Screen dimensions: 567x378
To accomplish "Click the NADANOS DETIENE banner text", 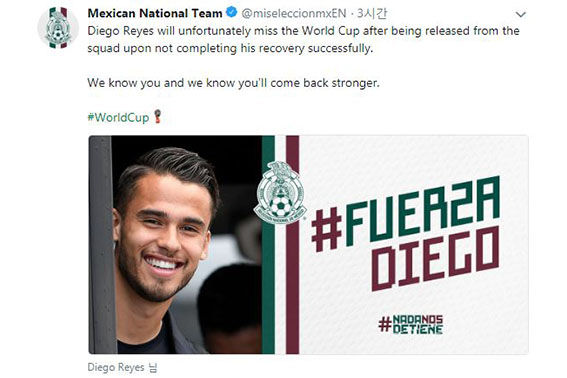I will (418, 324).
